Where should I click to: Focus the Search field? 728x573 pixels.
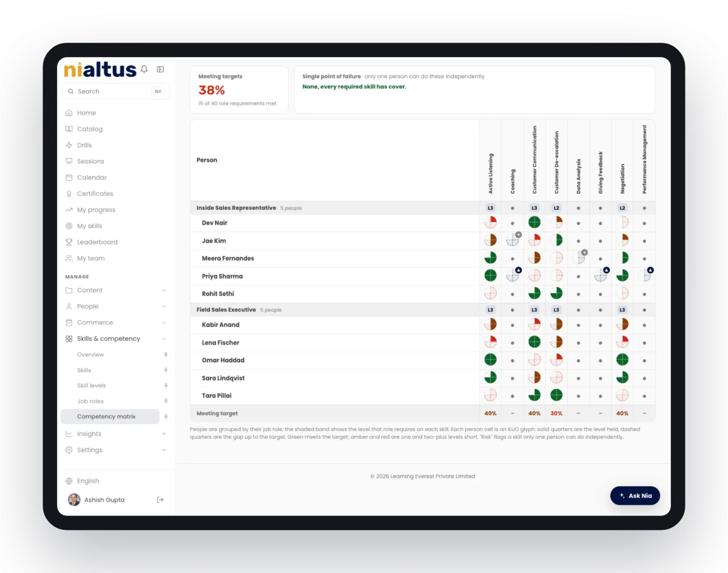[116, 92]
